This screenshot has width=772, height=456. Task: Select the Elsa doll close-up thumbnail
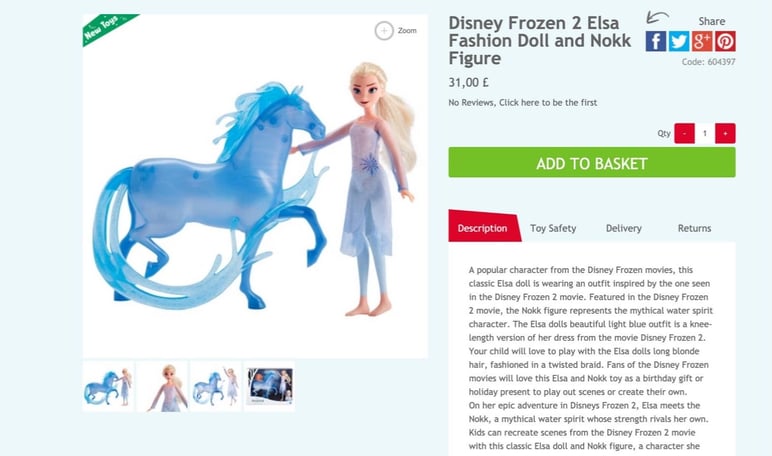coord(162,387)
